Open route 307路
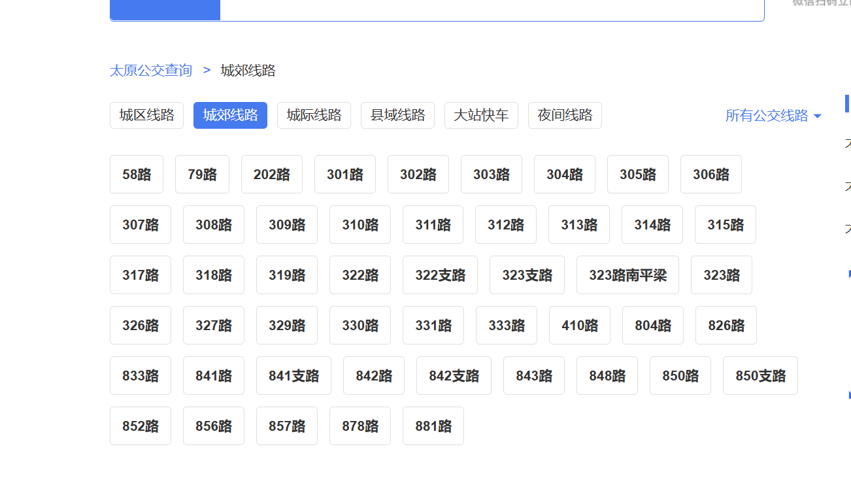This screenshot has width=851, height=504. pyautogui.click(x=141, y=225)
